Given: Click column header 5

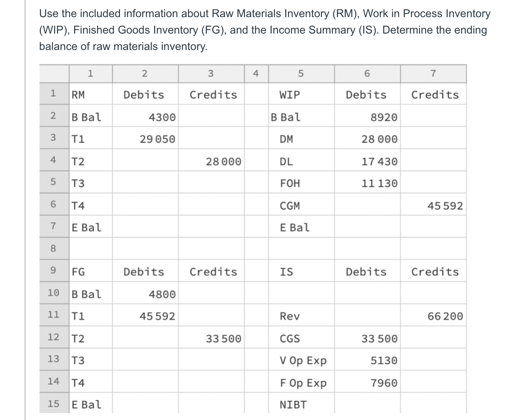Looking at the screenshot, I should [x=301, y=73].
